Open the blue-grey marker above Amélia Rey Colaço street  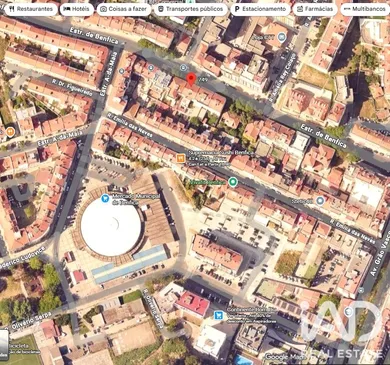[282, 37]
